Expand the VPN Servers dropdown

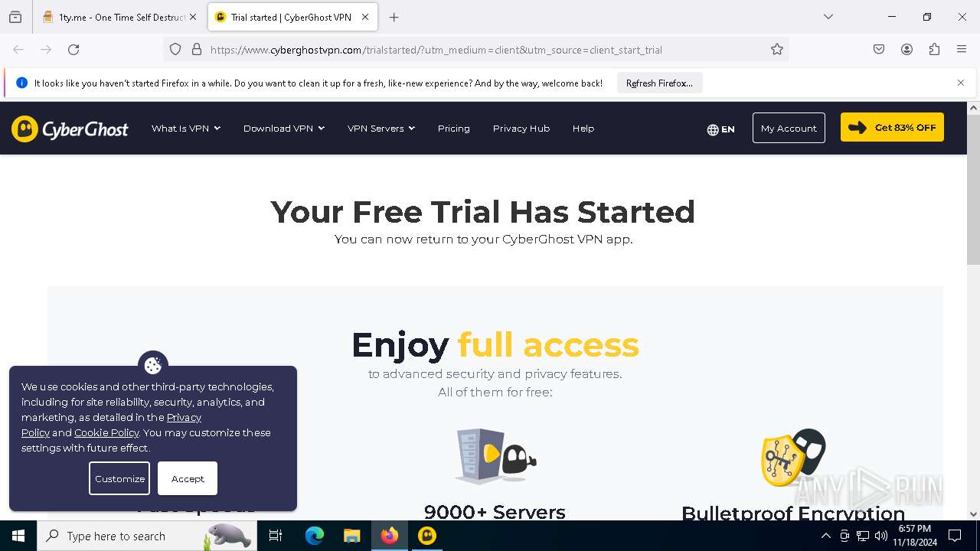(381, 129)
